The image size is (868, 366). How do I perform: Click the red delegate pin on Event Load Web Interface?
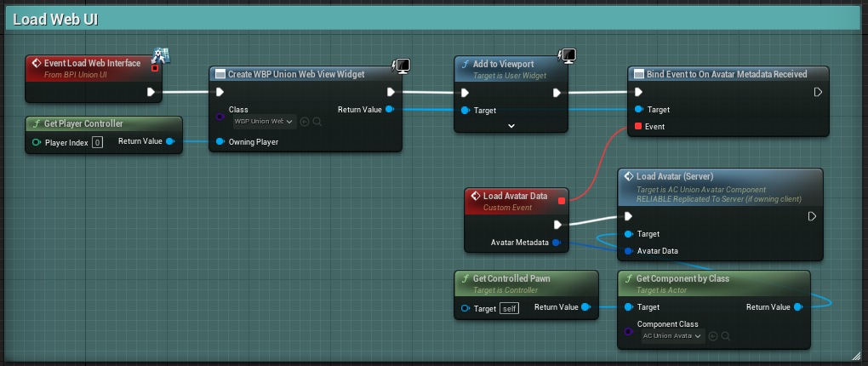[x=155, y=68]
